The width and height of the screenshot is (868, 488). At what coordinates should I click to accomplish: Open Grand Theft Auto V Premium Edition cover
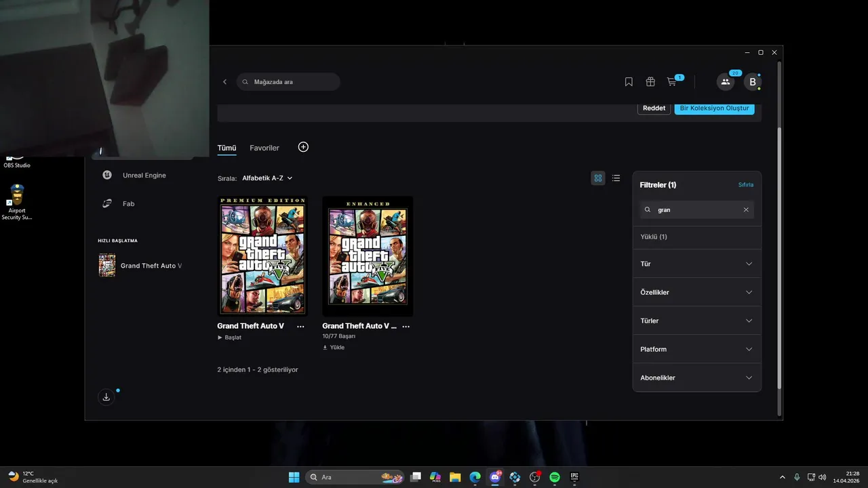point(262,256)
